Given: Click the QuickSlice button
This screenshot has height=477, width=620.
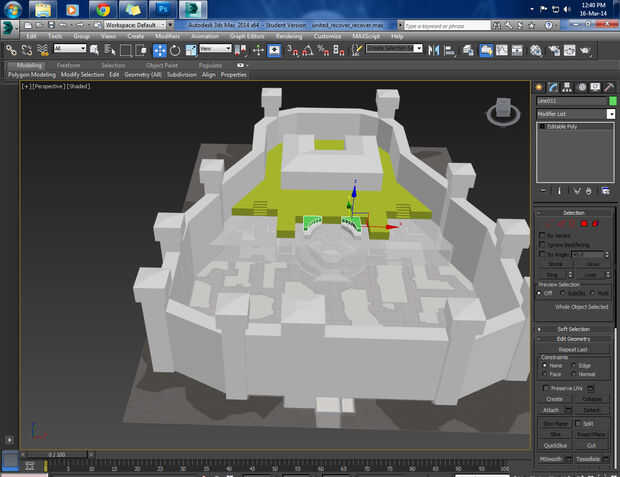Looking at the screenshot, I should coord(555,445).
